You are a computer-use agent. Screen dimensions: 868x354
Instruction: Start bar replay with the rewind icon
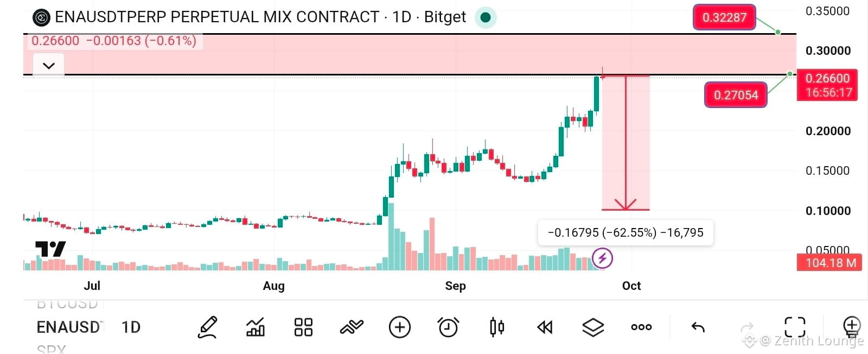(x=545, y=327)
